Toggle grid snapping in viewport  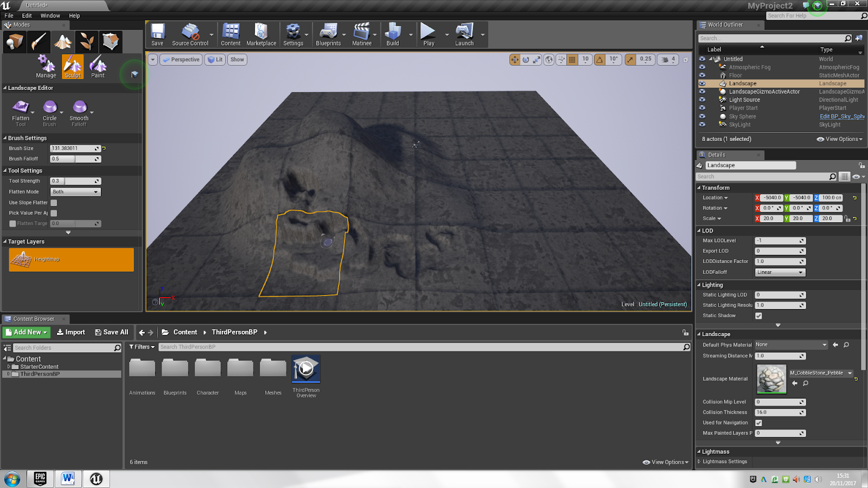click(572, 60)
